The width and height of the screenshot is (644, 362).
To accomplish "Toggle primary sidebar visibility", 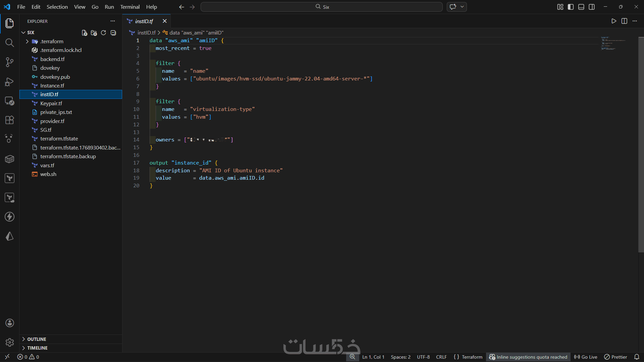I will coord(571,7).
